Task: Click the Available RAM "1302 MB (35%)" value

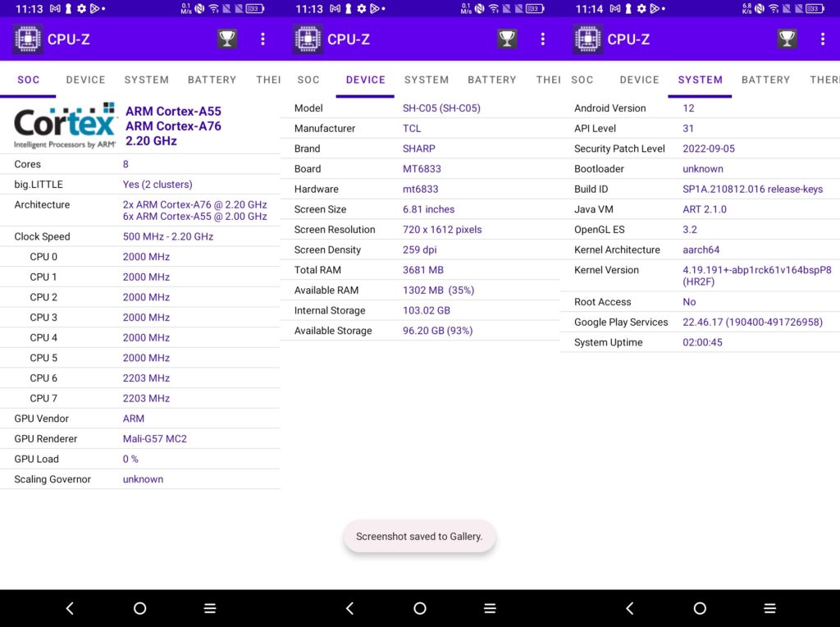Action: [x=438, y=290]
